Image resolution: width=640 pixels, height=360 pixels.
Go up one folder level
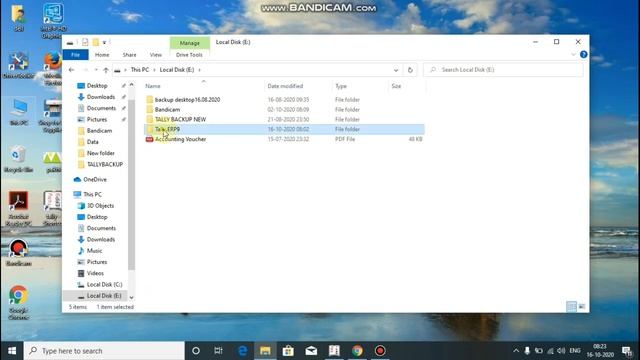pyautogui.click(x=106, y=70)
